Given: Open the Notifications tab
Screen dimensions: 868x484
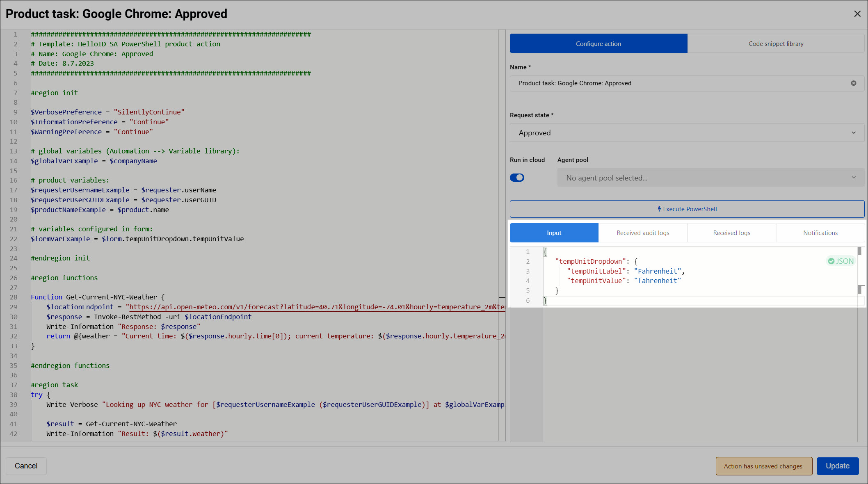Looking at the screenshot, I should pos(820,233).
